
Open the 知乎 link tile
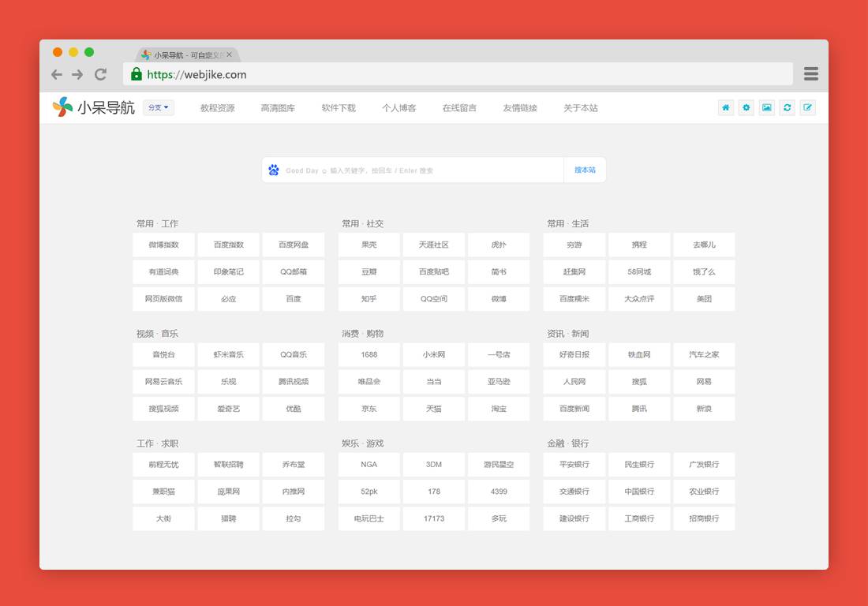coord(369,299)
